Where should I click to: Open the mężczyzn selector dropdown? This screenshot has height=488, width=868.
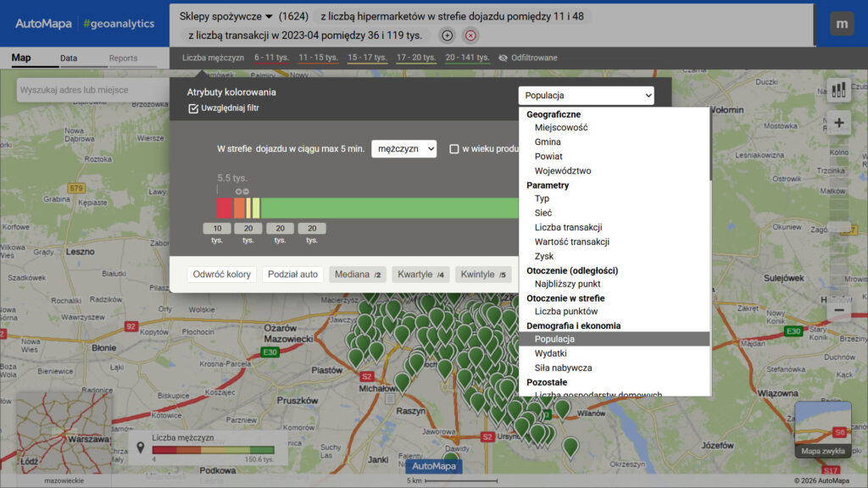[403, 147]
